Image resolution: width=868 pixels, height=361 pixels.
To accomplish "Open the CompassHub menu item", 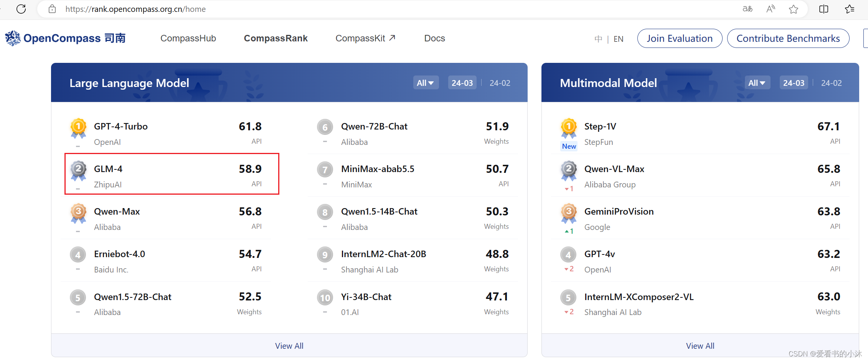I will pyautogui.click(x=188, y=38).
